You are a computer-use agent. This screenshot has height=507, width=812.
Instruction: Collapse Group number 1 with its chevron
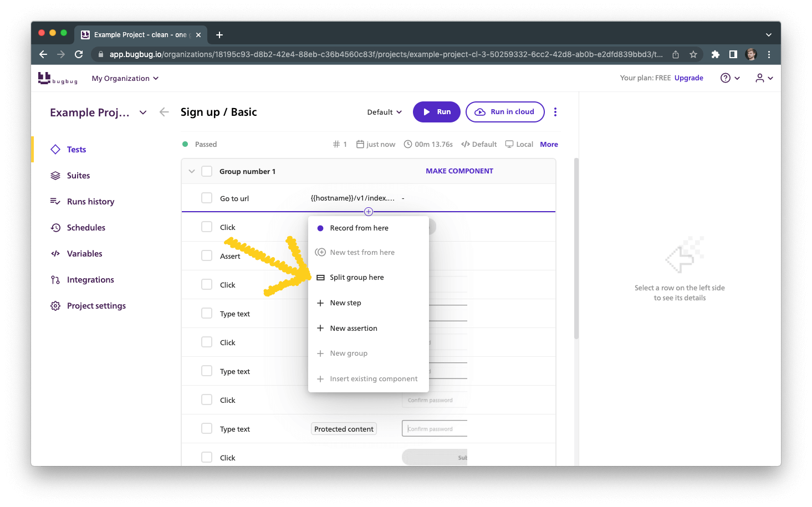tap(192, 171)
